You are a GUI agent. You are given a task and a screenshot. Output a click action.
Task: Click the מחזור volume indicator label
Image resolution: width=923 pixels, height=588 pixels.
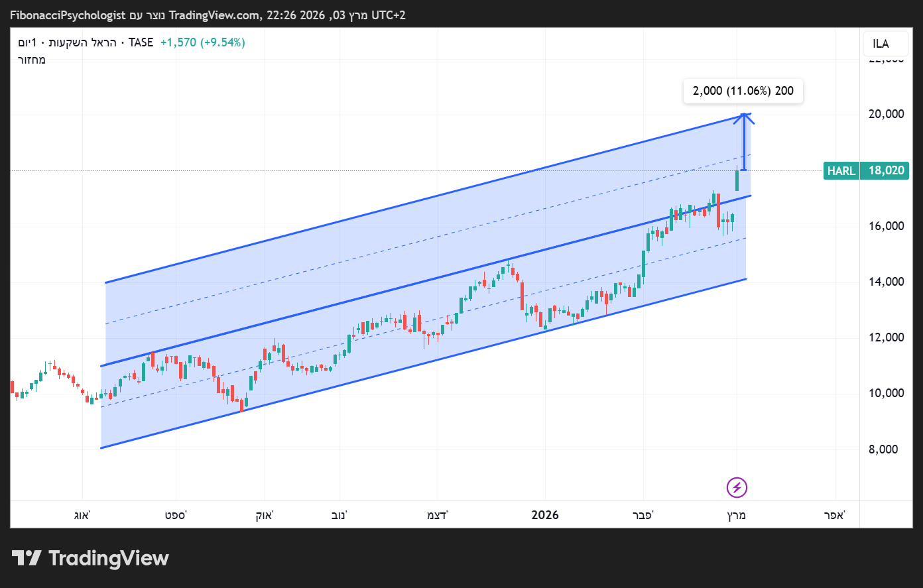click(32, 60)
